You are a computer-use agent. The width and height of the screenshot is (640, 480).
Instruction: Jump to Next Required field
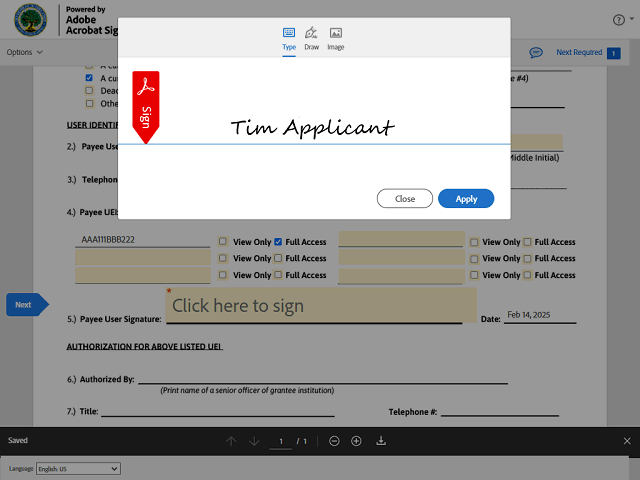pyautogui.click(x=579, y=52)
